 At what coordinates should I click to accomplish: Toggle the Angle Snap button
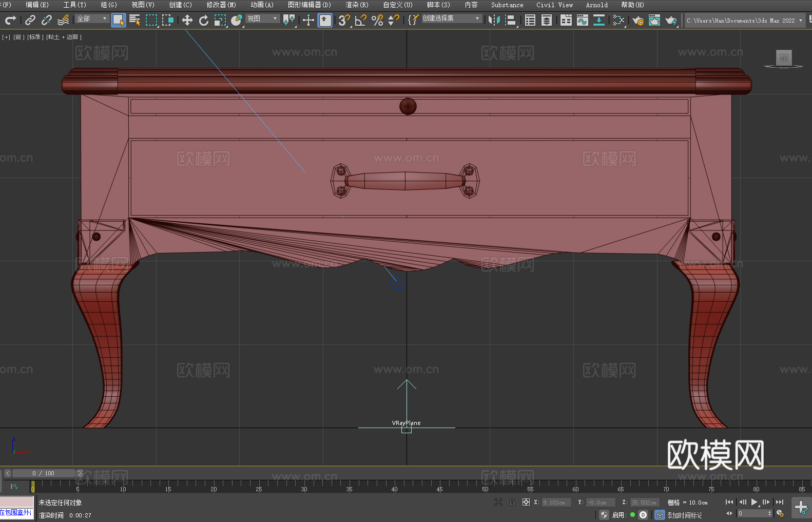tap(361, 20)
